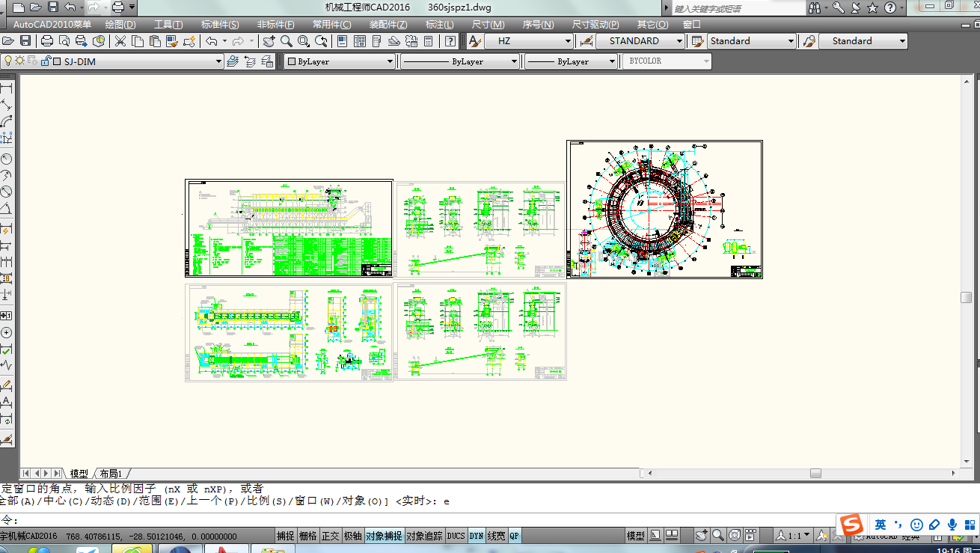
Task: Activate the Pan realtime hand tool
Action: pos(269,41)
